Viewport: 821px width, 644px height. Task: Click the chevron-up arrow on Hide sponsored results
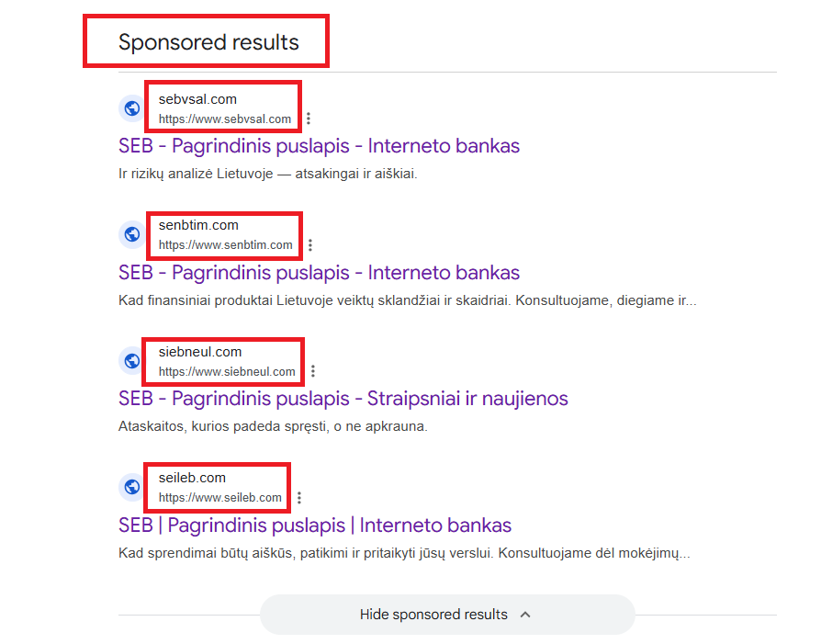(525, 615)
